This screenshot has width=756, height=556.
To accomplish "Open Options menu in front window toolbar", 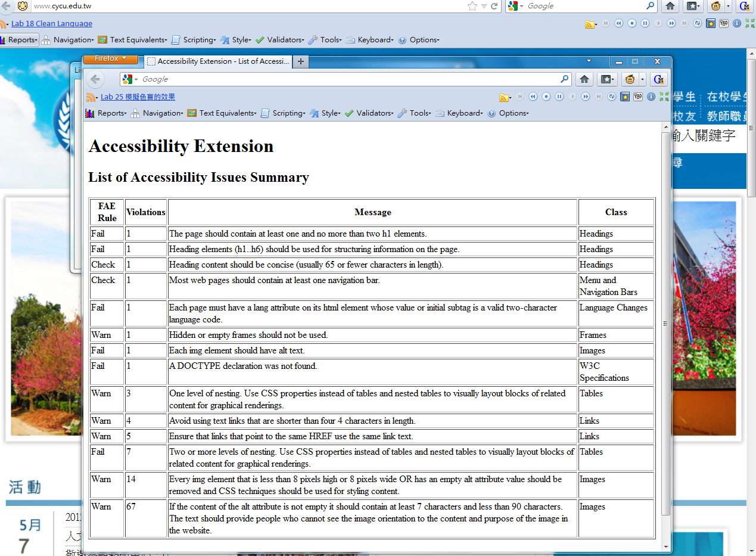I will (x=508, y=113).
